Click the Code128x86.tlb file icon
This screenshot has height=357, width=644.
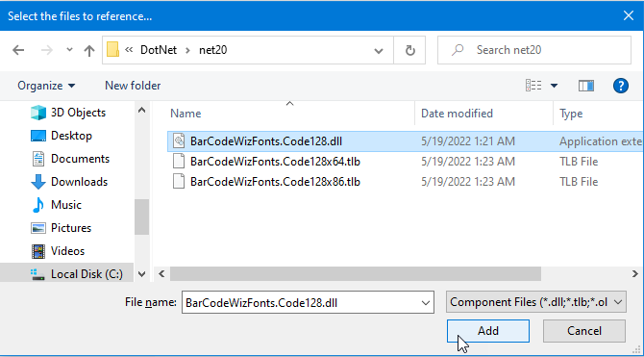[x=178, y=182]
